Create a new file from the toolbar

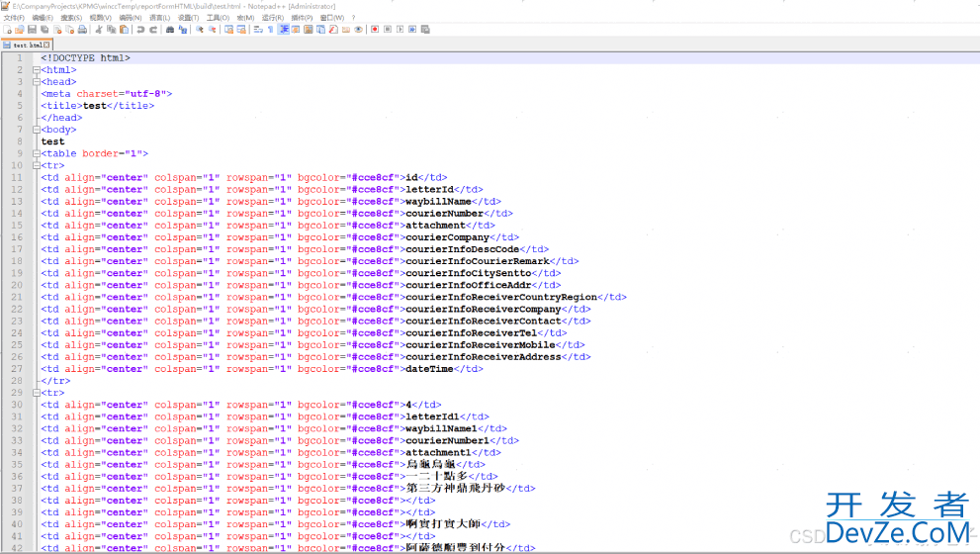[x=8, y=30]
